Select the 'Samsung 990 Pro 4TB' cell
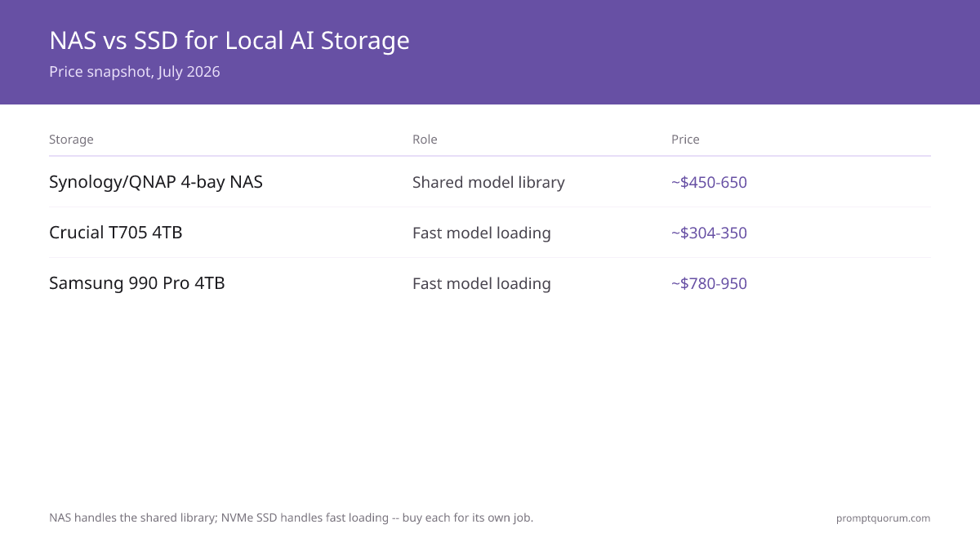 (x=137, y=283)
